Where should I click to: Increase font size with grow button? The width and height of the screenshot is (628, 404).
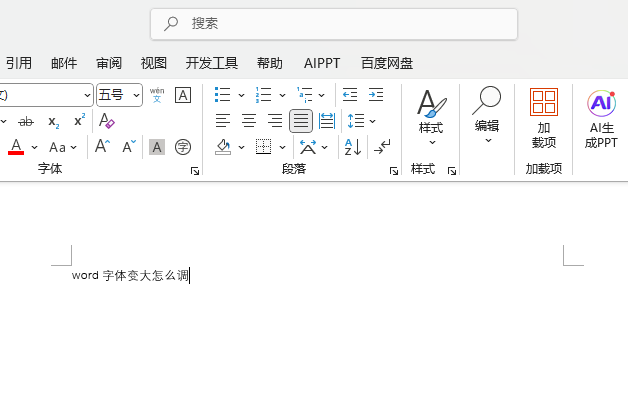102,147
